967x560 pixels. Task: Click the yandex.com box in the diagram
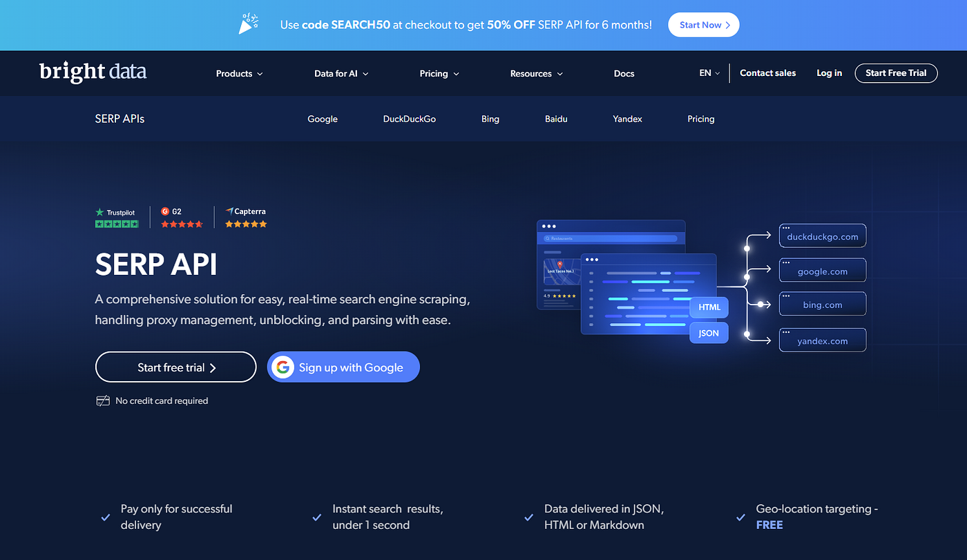tap(823, 340)
